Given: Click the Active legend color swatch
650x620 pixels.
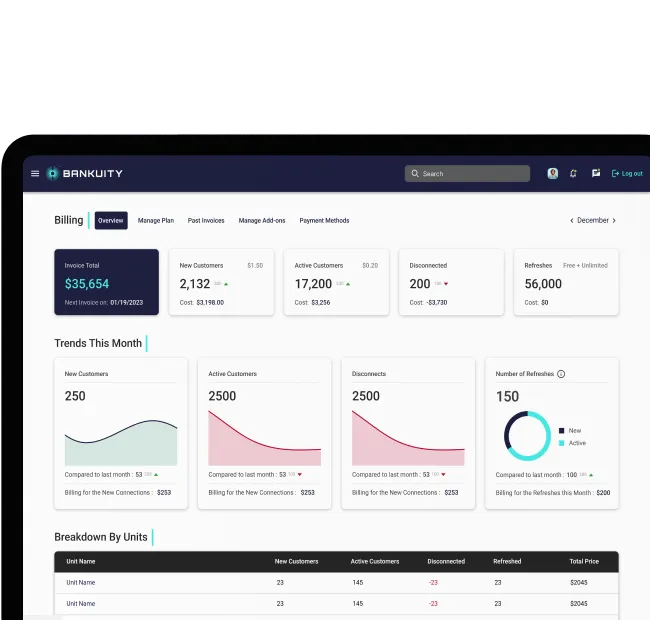Looking at the screenshot, I should click(561, 442).
